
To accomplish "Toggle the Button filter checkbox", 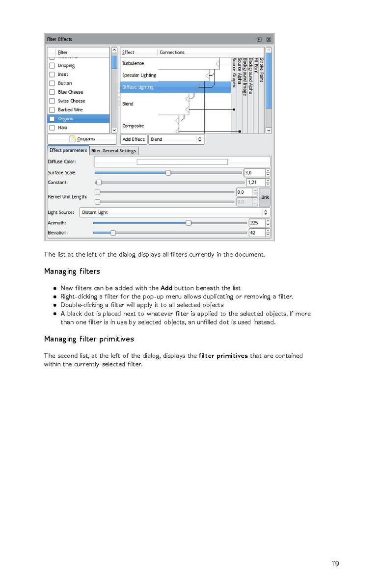I will pos(52,83).
